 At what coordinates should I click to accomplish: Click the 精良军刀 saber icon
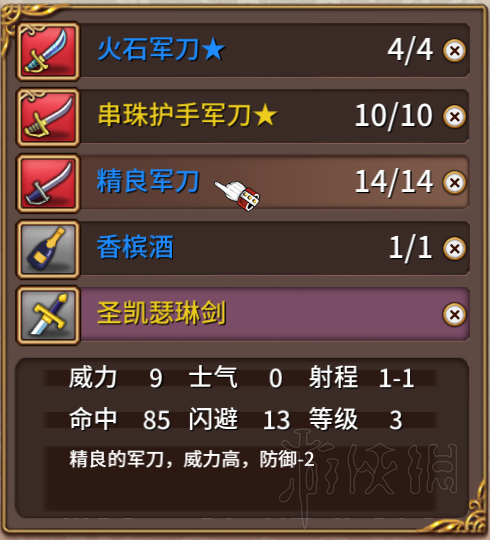click(48, 184)
